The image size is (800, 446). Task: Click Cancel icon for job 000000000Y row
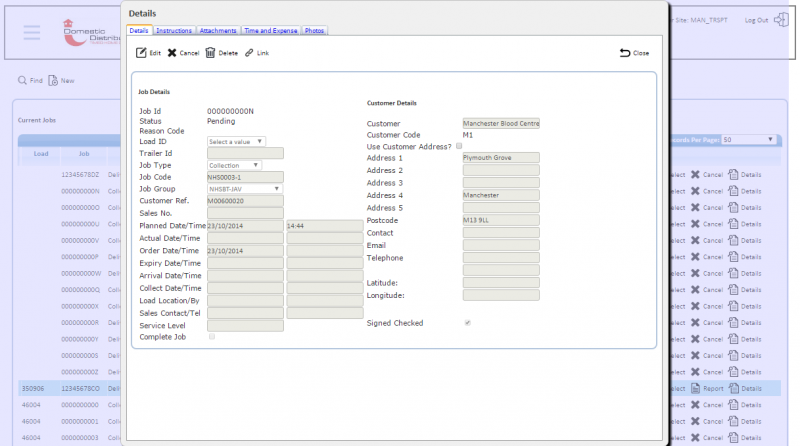tap(695, 339)
